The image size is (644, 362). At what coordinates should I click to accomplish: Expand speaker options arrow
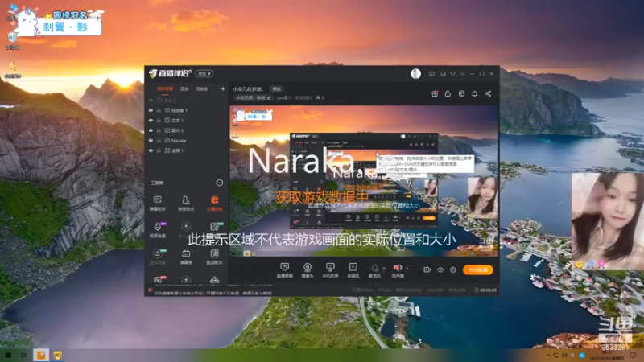407,269
